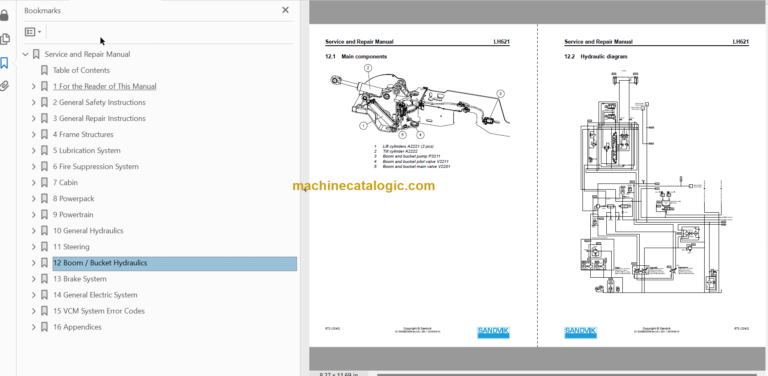Click the 12.1 Main components page
The image size is (768, 376).
click(x=423, y=185)
